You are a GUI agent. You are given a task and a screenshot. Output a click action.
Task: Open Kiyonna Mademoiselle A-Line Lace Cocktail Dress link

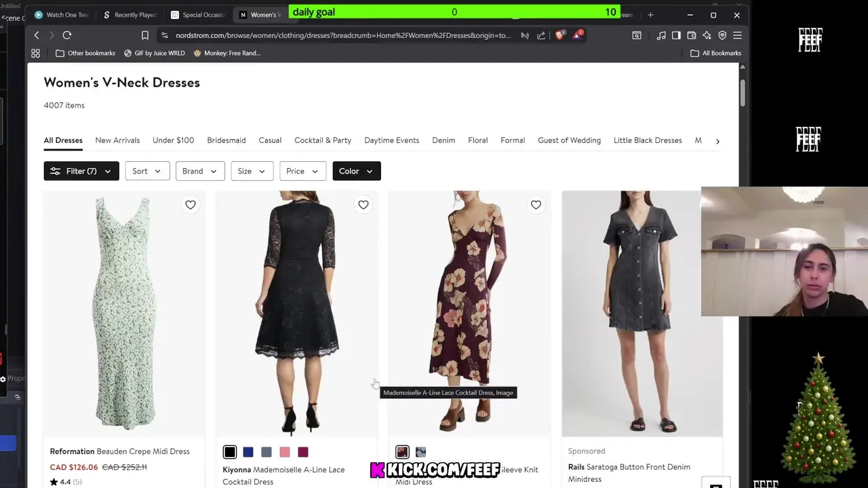(283, 475)
